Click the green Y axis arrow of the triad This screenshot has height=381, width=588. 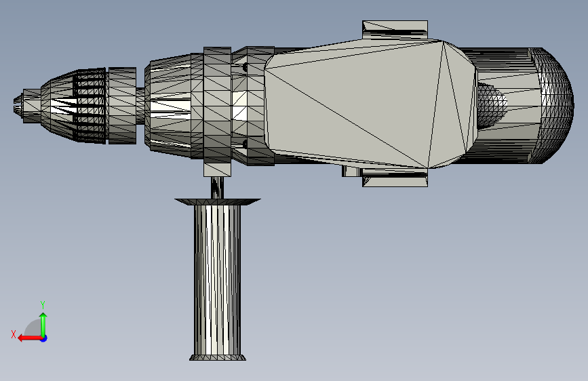(43, 324)
